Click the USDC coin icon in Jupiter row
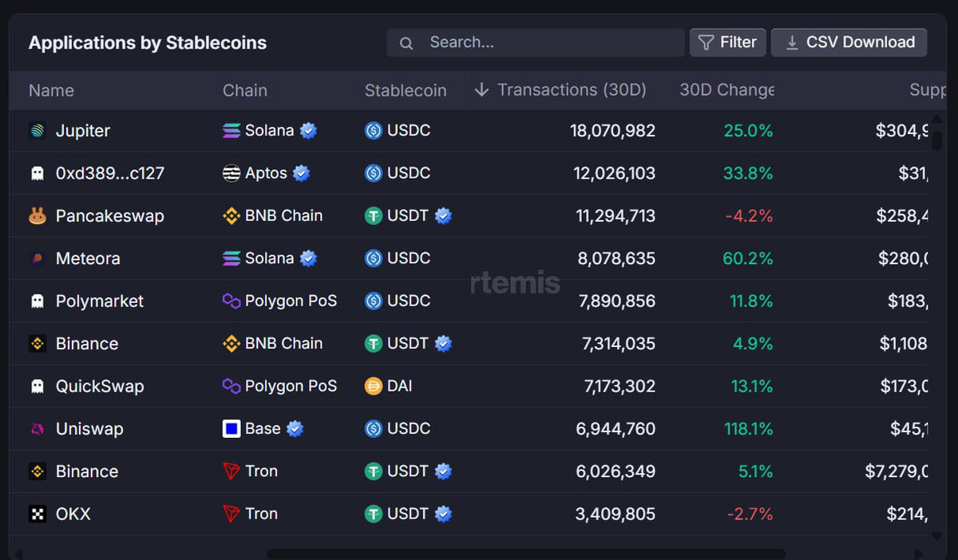This screenshot has width=958, height=560. tap(374, 131)
